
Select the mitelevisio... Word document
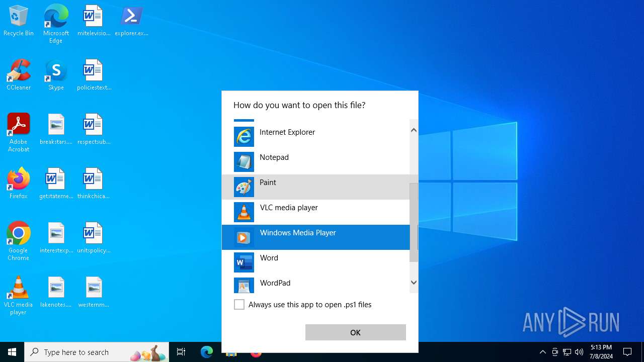coord(94,21)
